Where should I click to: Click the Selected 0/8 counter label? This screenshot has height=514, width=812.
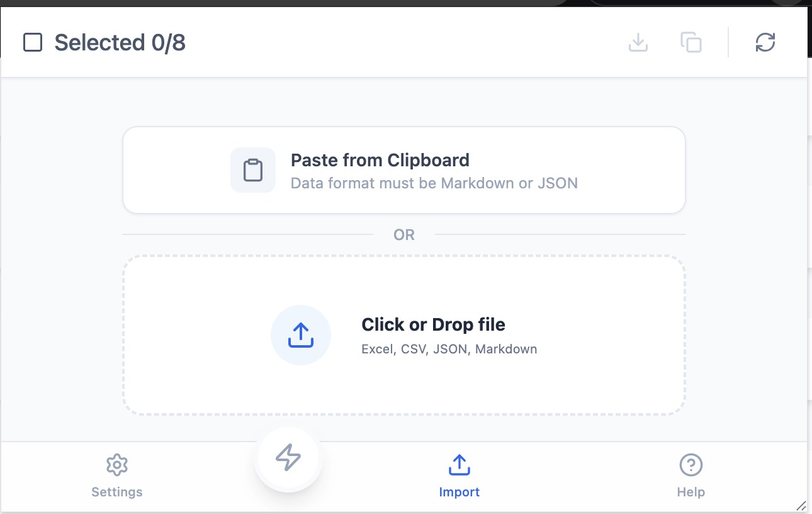pos(120,43)
